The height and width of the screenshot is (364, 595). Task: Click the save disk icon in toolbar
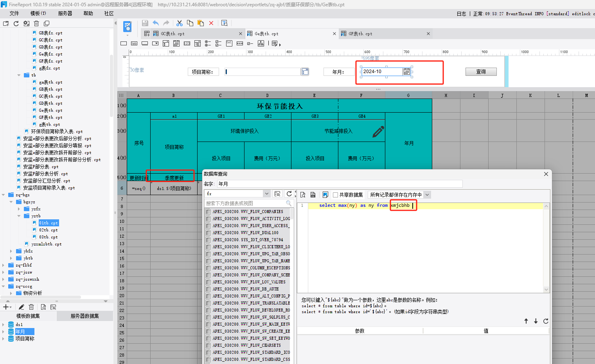[x=145, y=23]
